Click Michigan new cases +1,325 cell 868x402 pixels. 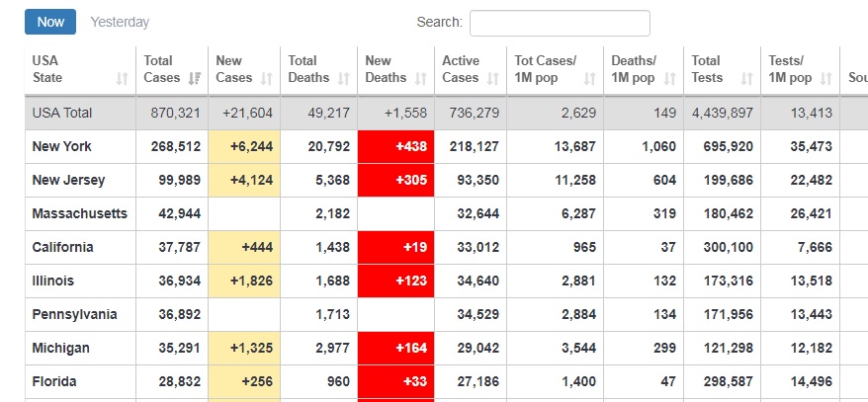tap(244, 349)
